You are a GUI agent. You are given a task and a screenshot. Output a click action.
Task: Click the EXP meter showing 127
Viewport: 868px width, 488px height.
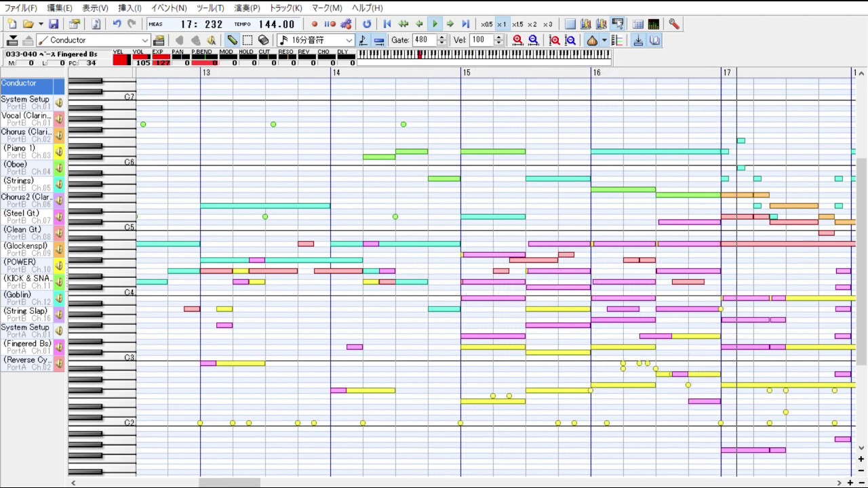tap(161, 58)
